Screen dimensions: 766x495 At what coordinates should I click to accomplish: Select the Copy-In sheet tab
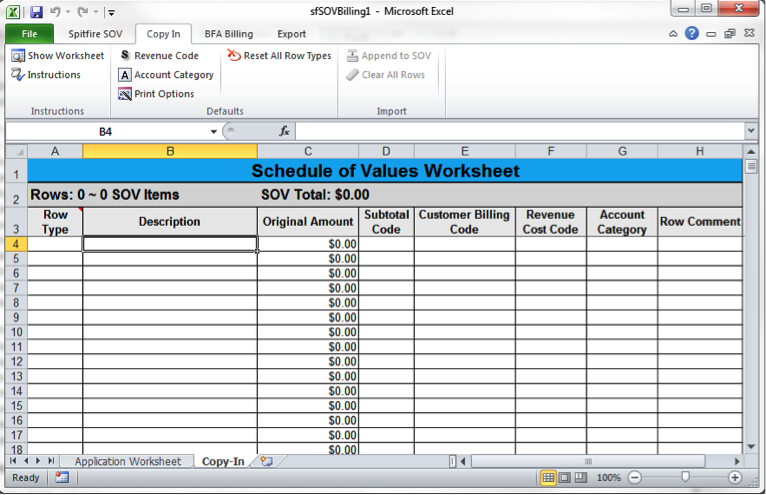(x=223, y=461)
